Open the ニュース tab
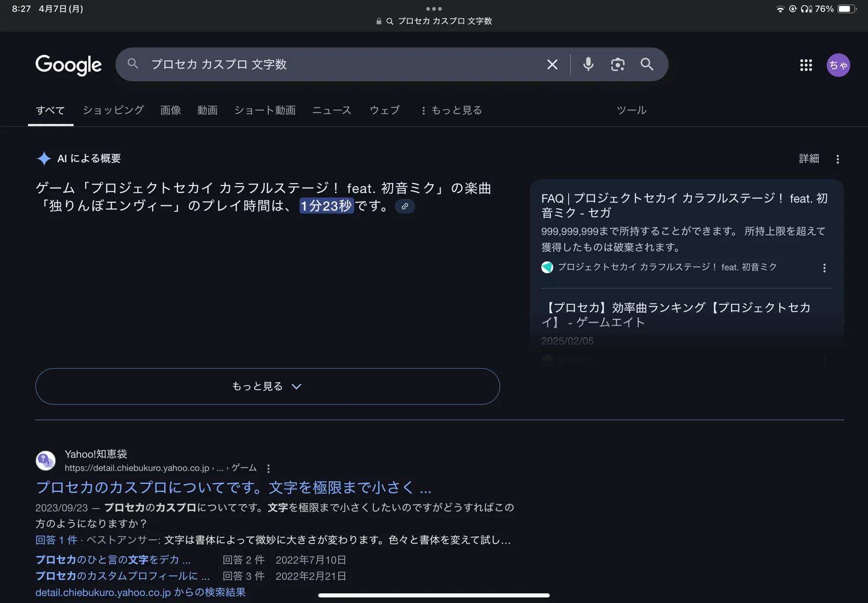Image resolution: width=868 pixels, height=603 pixels. tap(332, 110)
